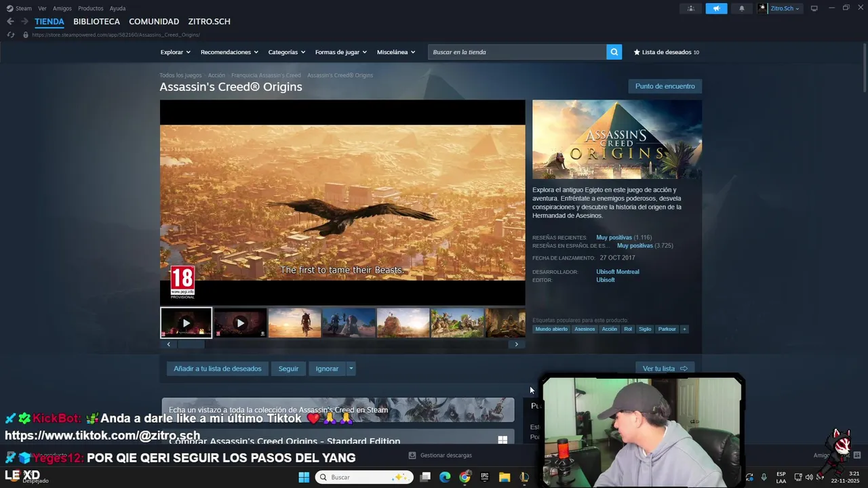Click the Ignorar button
This screenshot has height=488, width=868.
click(327, 369)
